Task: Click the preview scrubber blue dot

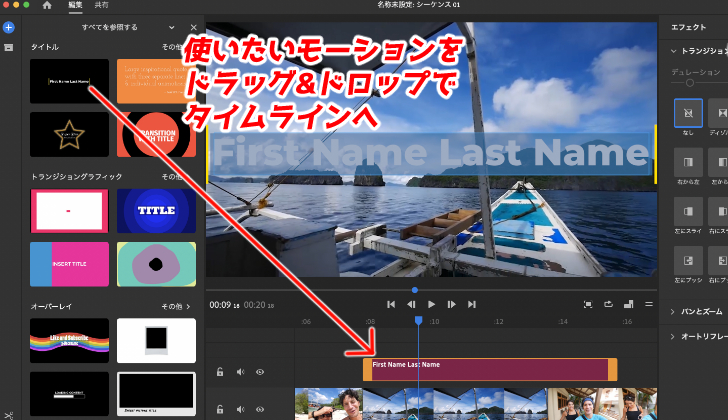Action: (415, 290)
